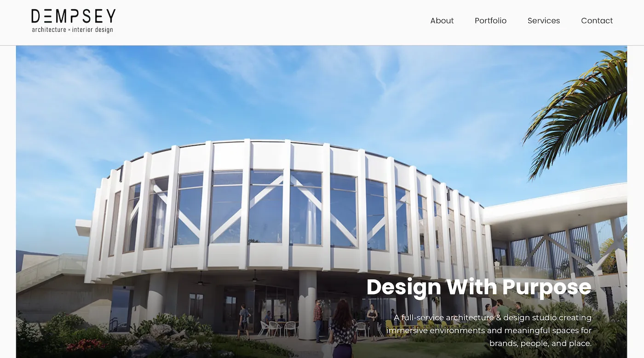Image resolution: width=644 pixels, height=358 pixels.
Task: Click the full-service studio description paragraph
Action: point(489,330)
